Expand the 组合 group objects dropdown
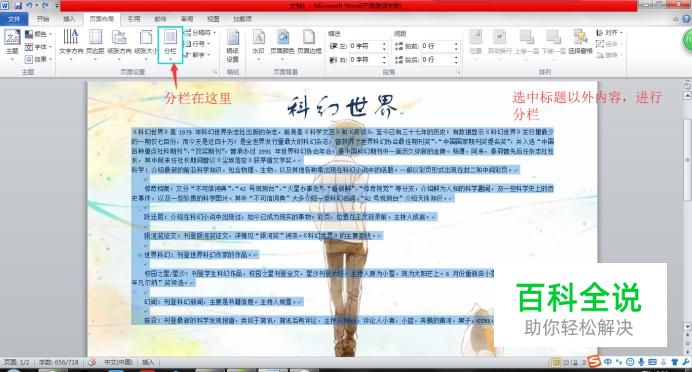This screenshot has height=372, width=692. (x=609, y=44)
